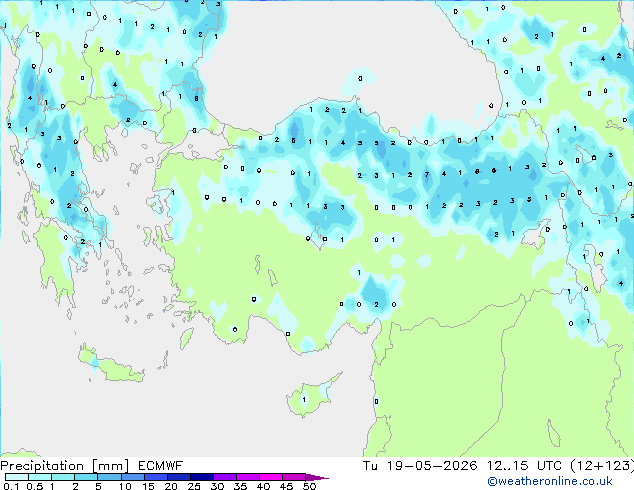Click the '7' value in northern Turkey
634x490 pixels.
(x=427, y=175)
